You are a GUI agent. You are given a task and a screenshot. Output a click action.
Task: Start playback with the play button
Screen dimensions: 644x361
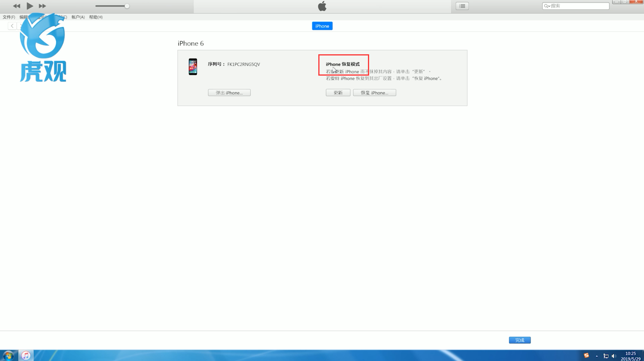coord(30,6)
